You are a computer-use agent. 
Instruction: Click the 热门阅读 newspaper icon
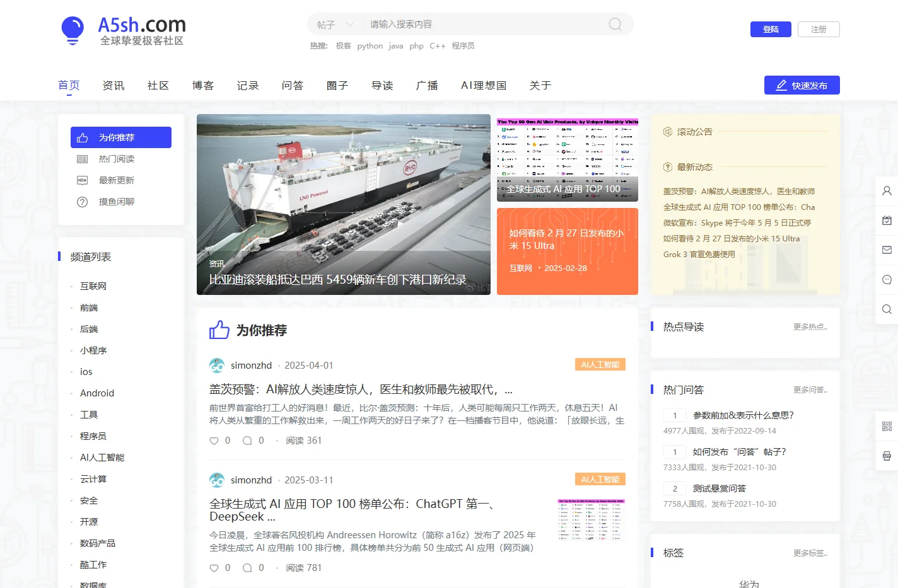coord(82,159)
